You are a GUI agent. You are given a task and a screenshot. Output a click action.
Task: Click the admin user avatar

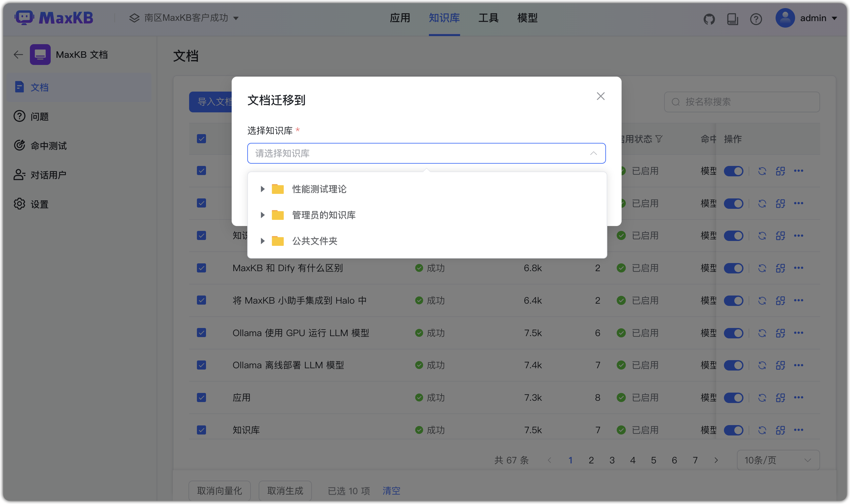click(785, 18)
